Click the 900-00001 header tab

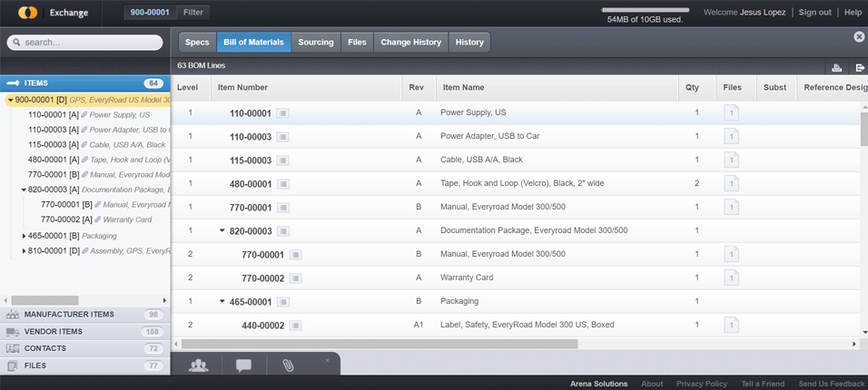[150, 12]
